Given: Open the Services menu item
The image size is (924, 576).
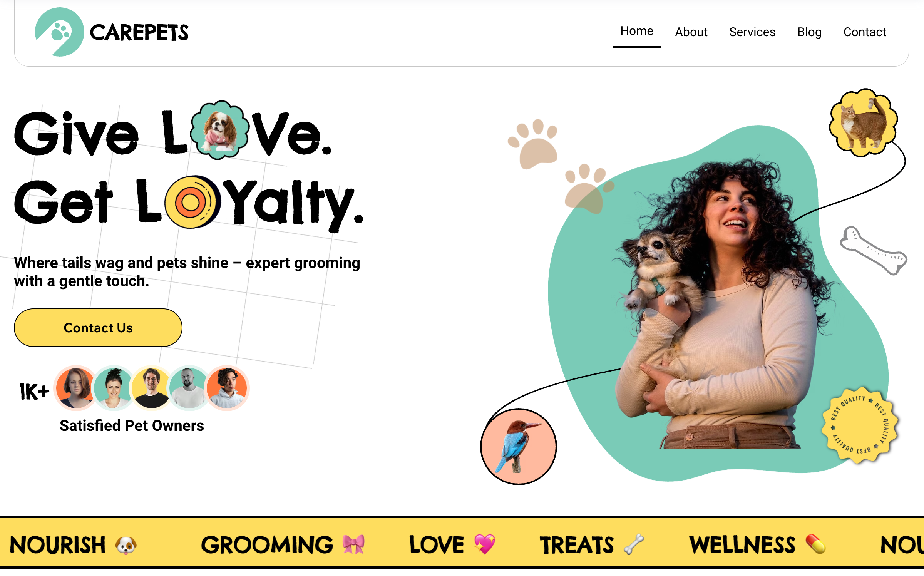Looking at the screenshot, I should (x=752, y=32).
